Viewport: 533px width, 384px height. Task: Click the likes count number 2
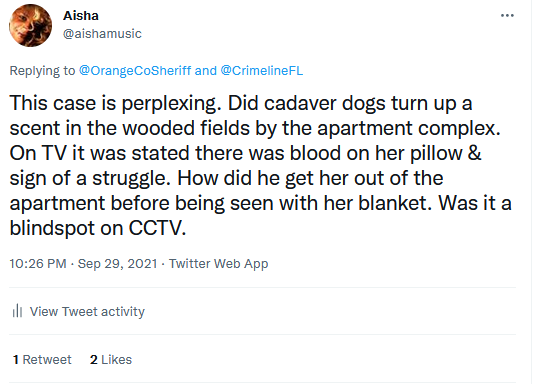94,360
